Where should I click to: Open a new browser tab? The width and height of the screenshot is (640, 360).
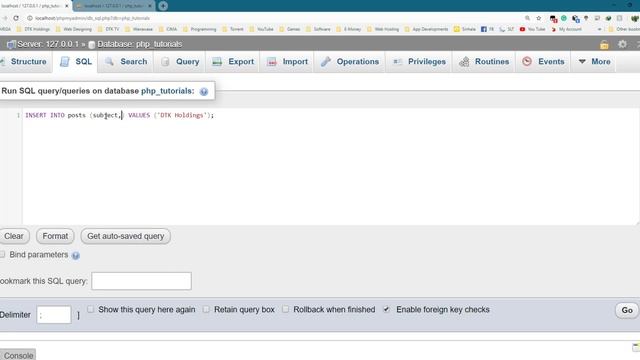coord(163,6)
